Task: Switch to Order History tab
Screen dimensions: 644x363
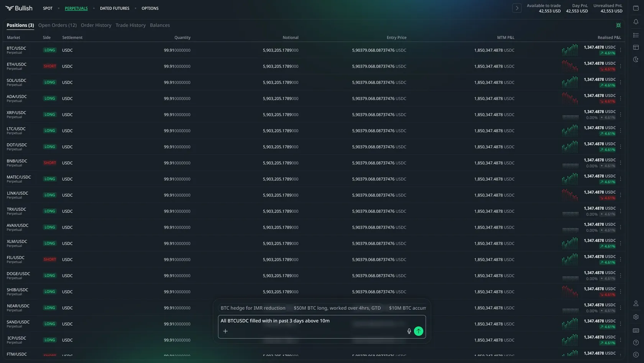Action: tap(96, 25)
